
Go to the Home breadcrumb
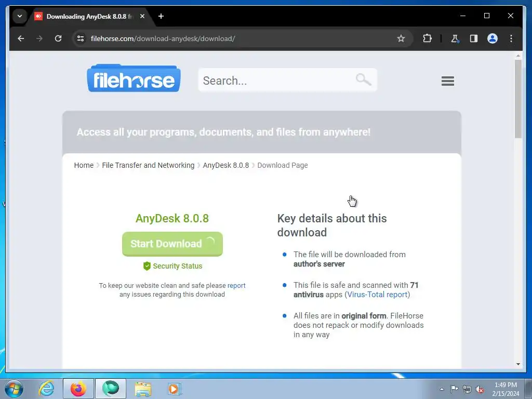[84, 165]
